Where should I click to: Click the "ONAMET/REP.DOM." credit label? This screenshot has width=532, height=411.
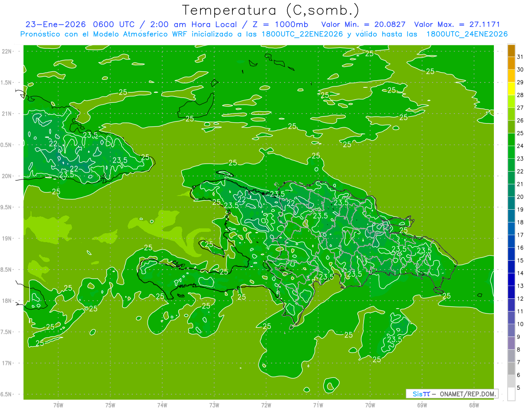coord(468,394)
